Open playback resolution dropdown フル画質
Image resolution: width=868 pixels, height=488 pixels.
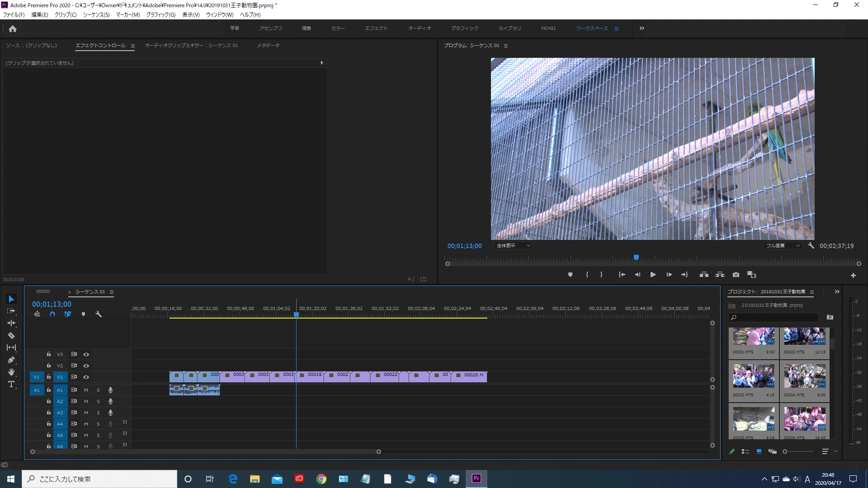(x=783, y=246)
